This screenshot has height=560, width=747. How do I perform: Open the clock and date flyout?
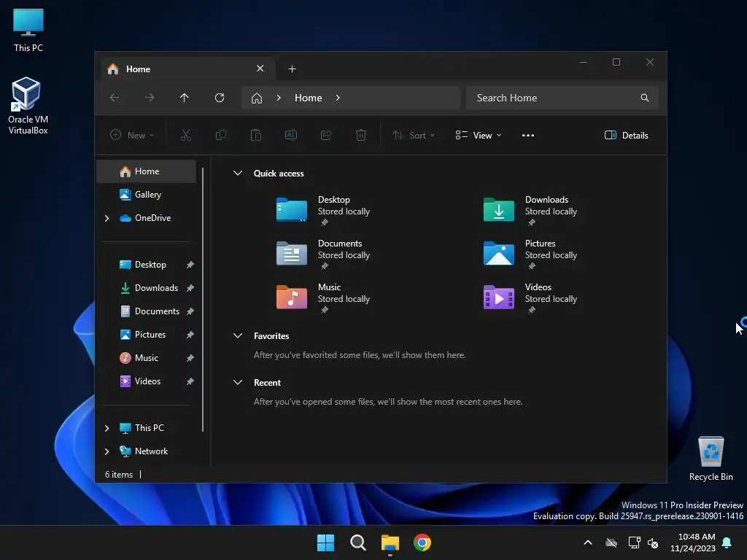click(693, 542)
